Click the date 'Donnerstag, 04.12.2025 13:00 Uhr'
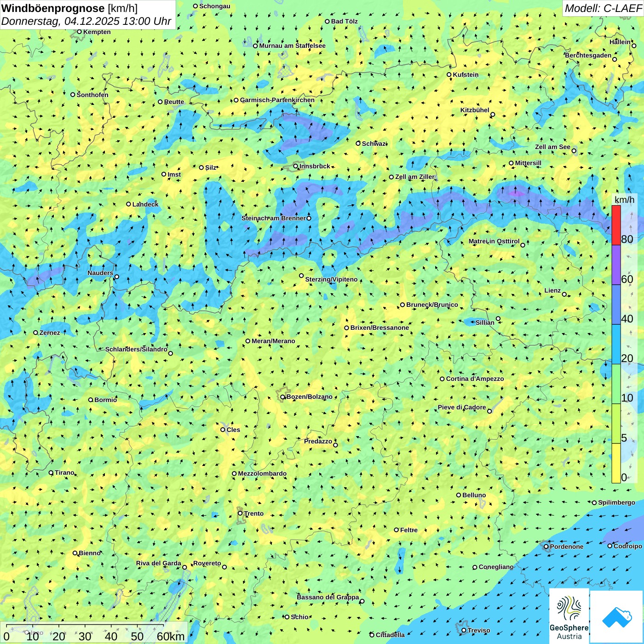This screenshot has height=644, width=644. [86, 21]
